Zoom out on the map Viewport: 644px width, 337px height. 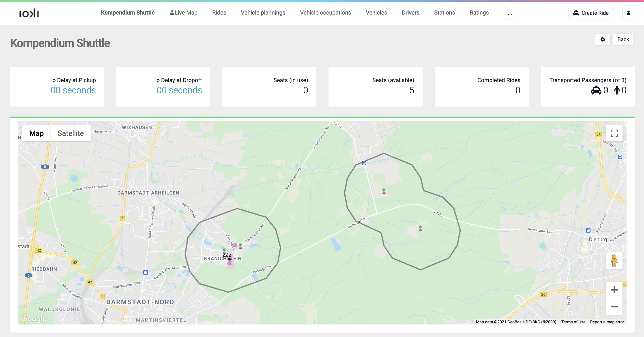pyautogui.click(x=614, y=307)
